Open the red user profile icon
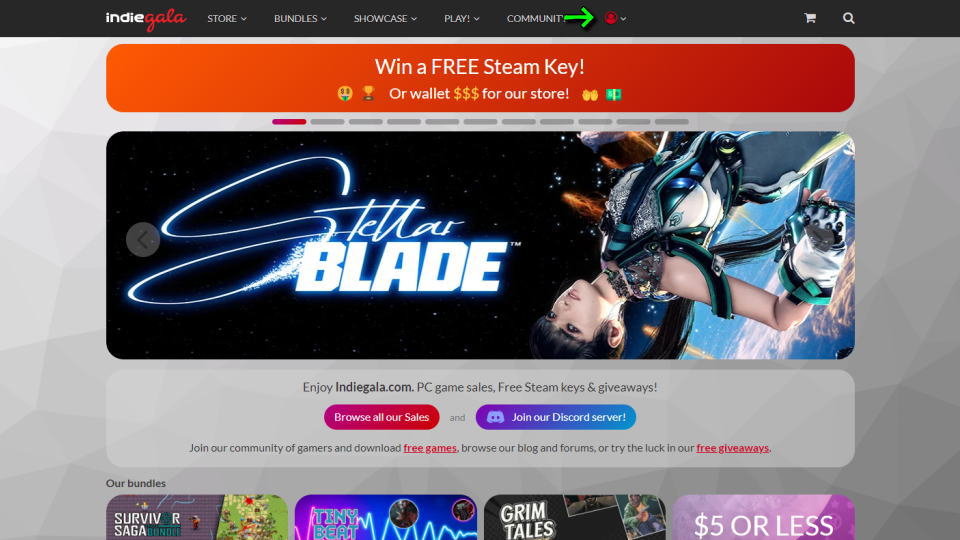The image size is (960, 540). (x=610, y=18)
